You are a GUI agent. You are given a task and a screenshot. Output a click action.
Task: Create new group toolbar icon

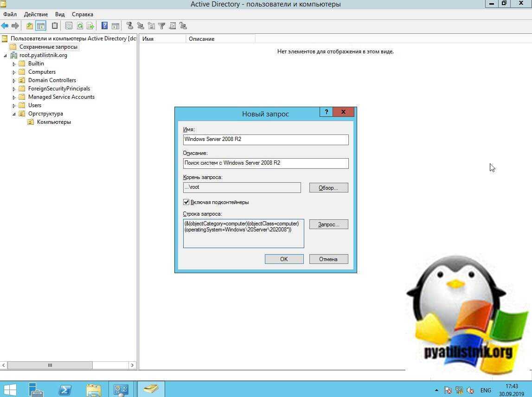(141, 26)
